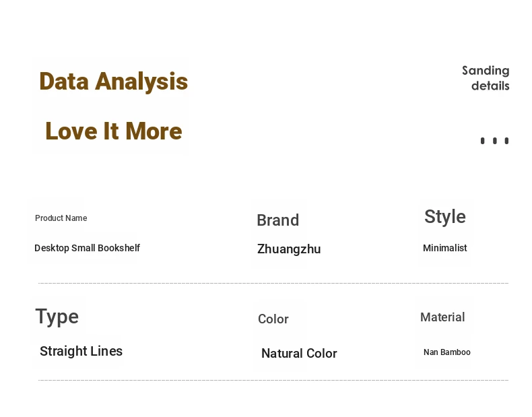
Task: Click the Style label
Action: point(445,217)
